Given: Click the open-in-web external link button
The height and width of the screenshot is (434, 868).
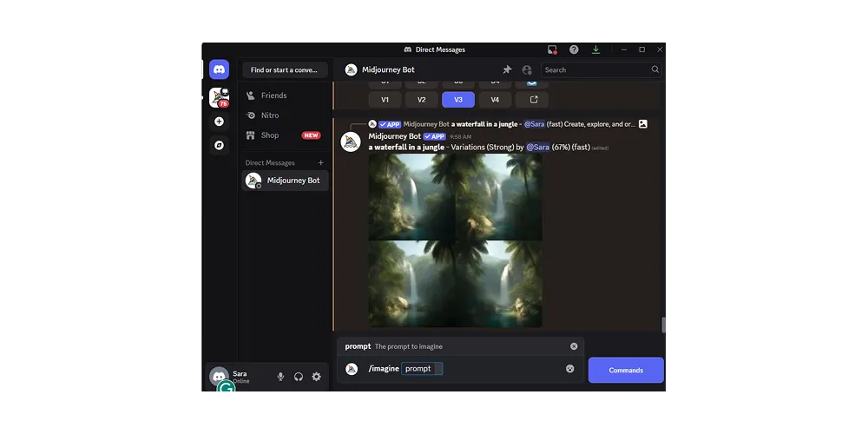Looking at the screenshot, I should click(532, 100).
